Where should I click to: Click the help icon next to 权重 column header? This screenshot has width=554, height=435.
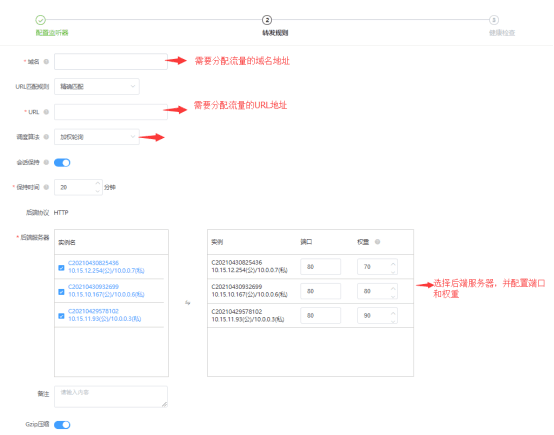tap(377, 242)
